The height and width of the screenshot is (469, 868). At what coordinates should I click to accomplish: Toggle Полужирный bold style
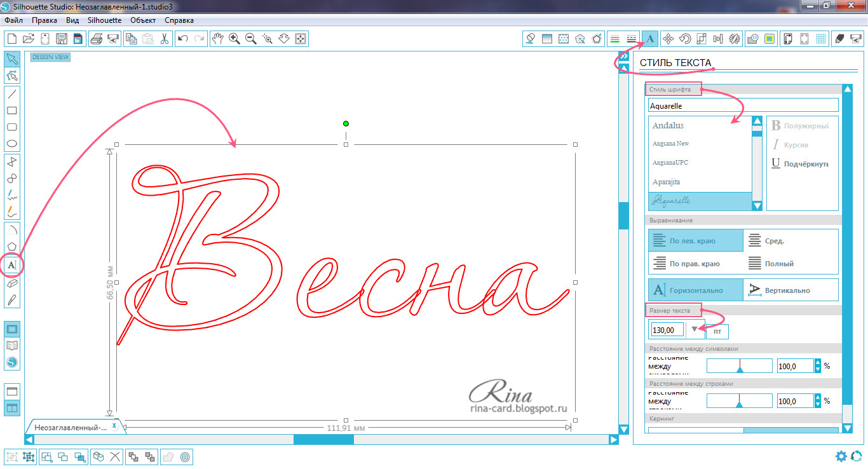pos(800,126)
